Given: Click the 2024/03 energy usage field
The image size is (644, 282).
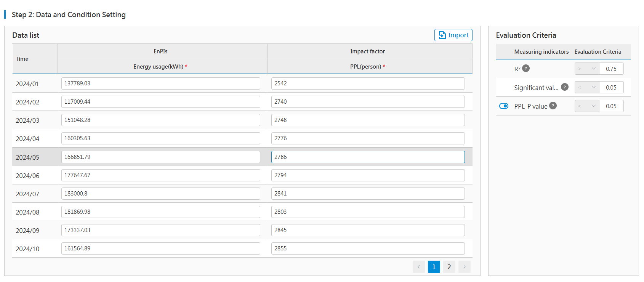Looking at the screenshot, I should click(x=160, y=120).
